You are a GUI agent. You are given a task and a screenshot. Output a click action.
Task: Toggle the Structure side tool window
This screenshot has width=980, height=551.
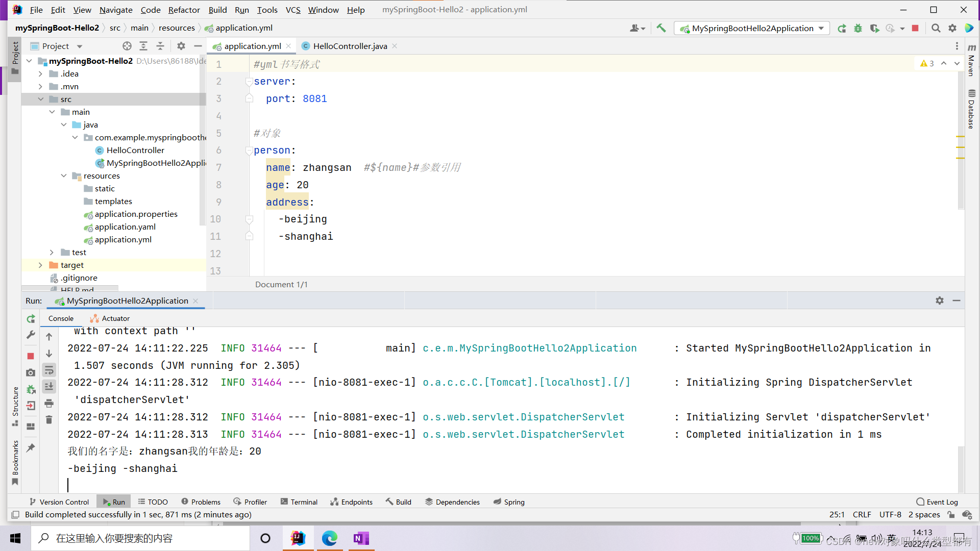pyautogui.click(x=15, y=407)
